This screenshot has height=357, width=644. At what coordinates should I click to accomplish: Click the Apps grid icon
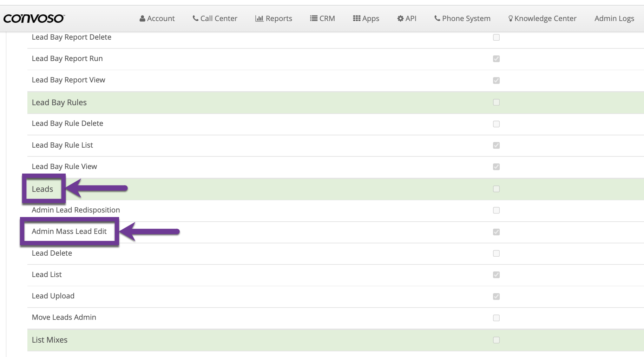[356, 18]
